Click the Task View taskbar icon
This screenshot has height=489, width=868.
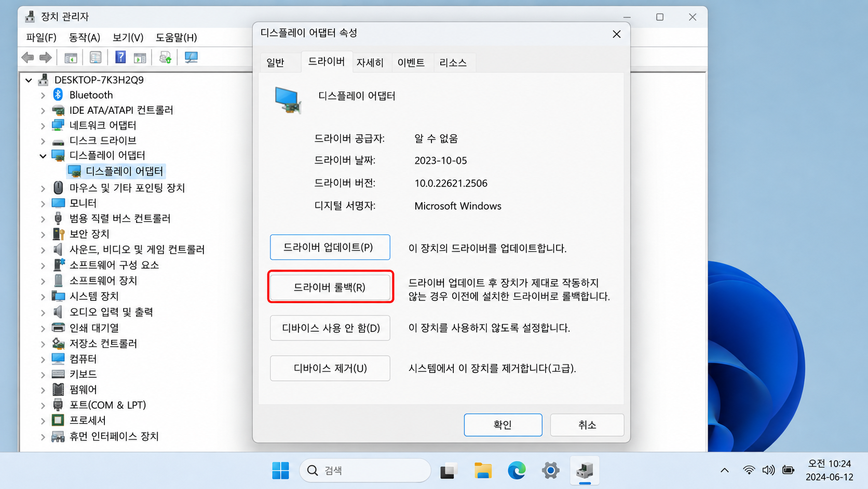[449, 470]
